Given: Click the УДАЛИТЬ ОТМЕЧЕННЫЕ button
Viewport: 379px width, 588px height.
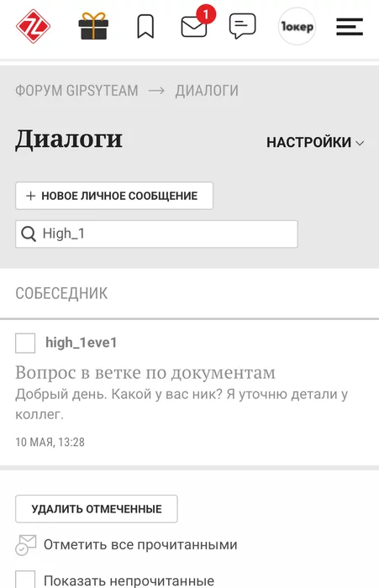Looking at the screenshot, I should pyautogui.click(x=97, y=509).
